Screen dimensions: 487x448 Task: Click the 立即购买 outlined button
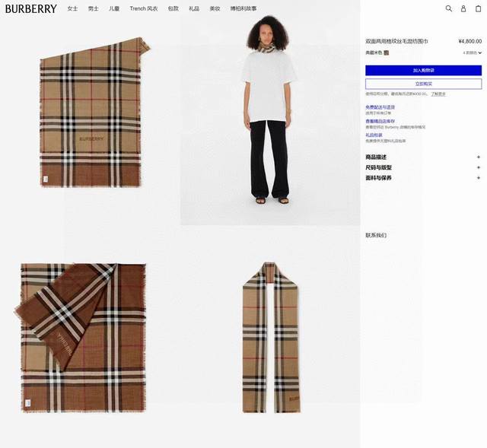point(423,84)
